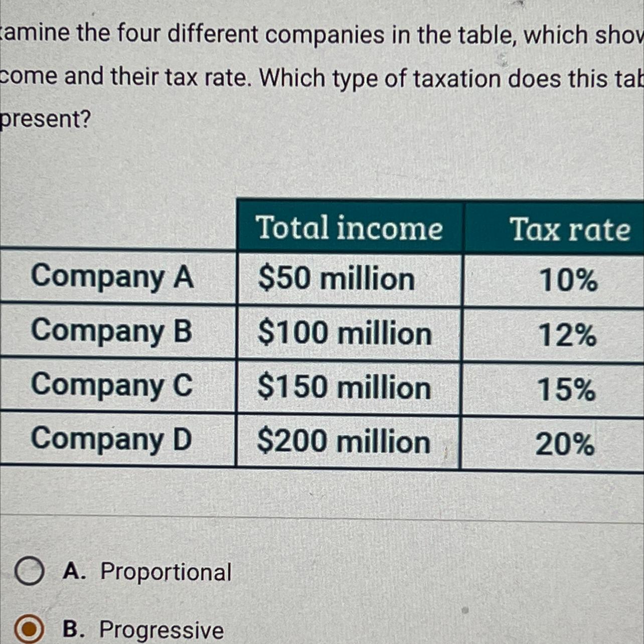Click the question text about taxation type
Viewport: 644px width, 644px height.
(x=322, y=77)
